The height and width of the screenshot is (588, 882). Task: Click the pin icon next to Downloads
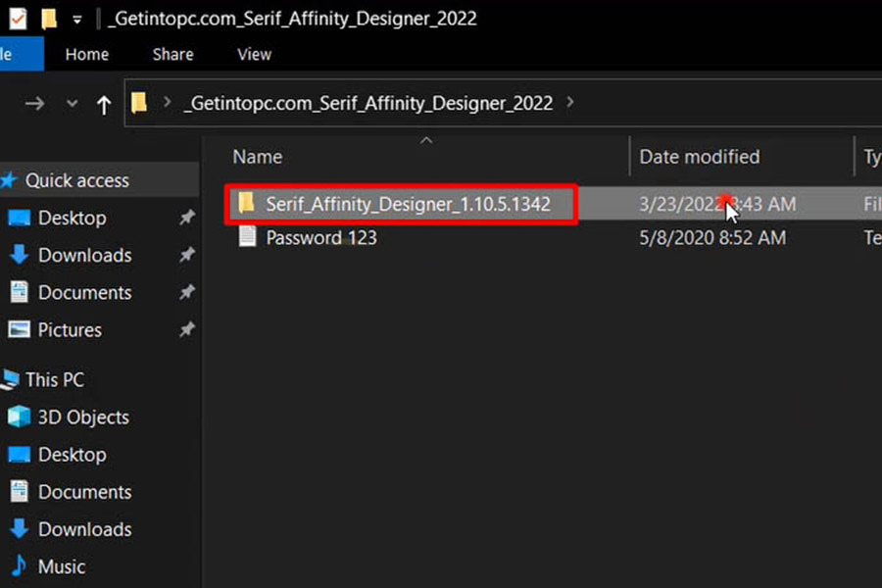tap(186, 255)
